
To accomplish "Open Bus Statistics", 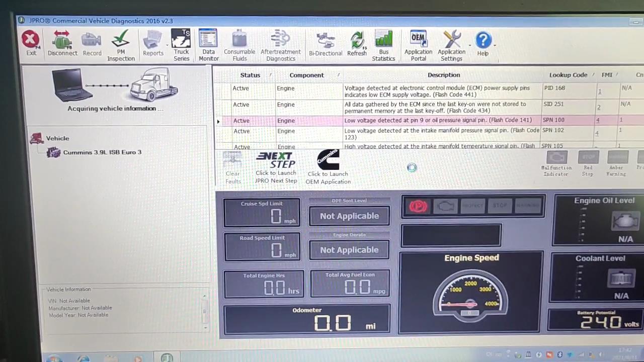I will (383, 45).
